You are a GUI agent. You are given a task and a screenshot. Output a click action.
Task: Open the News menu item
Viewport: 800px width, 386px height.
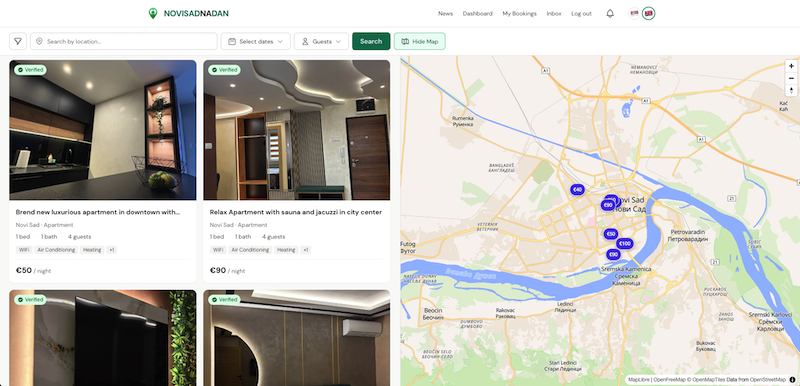click(445, 14)
